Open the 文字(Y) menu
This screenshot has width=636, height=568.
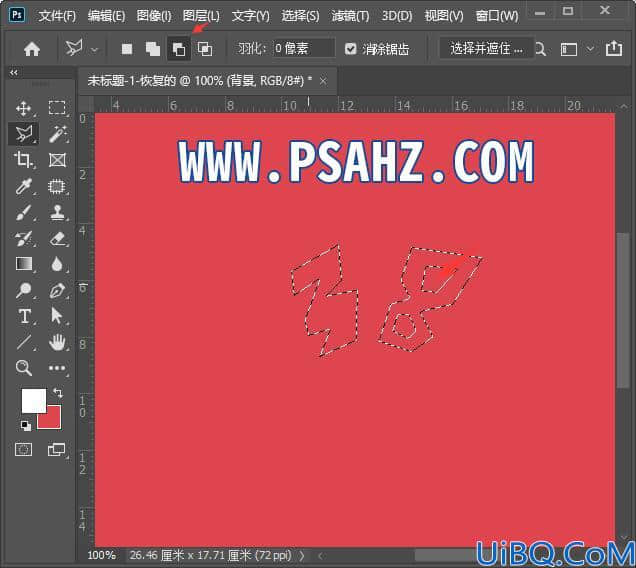click(x=251, y=16)
